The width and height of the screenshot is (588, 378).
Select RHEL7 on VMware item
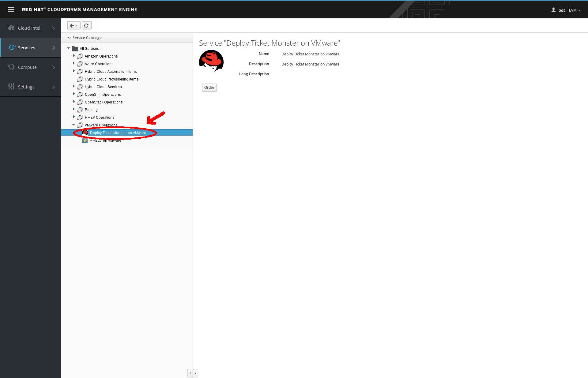[105, 140]
